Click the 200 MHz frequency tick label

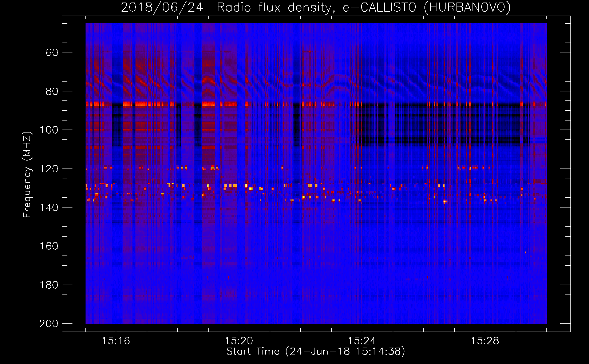point(49,324)
